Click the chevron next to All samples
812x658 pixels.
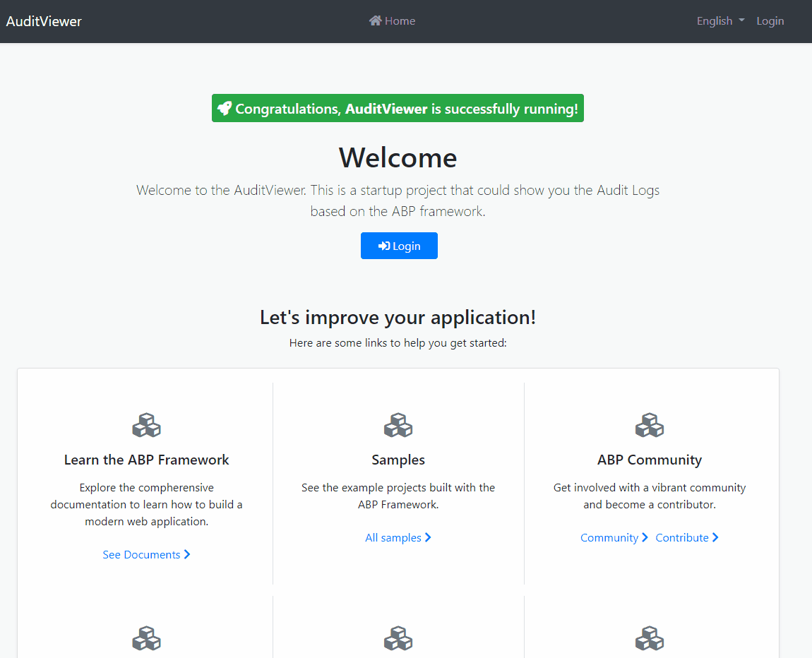click(x=428, y=537)
